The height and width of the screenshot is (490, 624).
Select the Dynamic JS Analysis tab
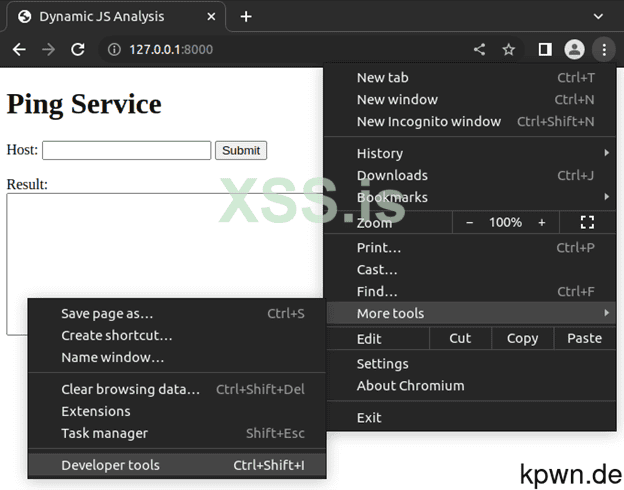[115, 17]
